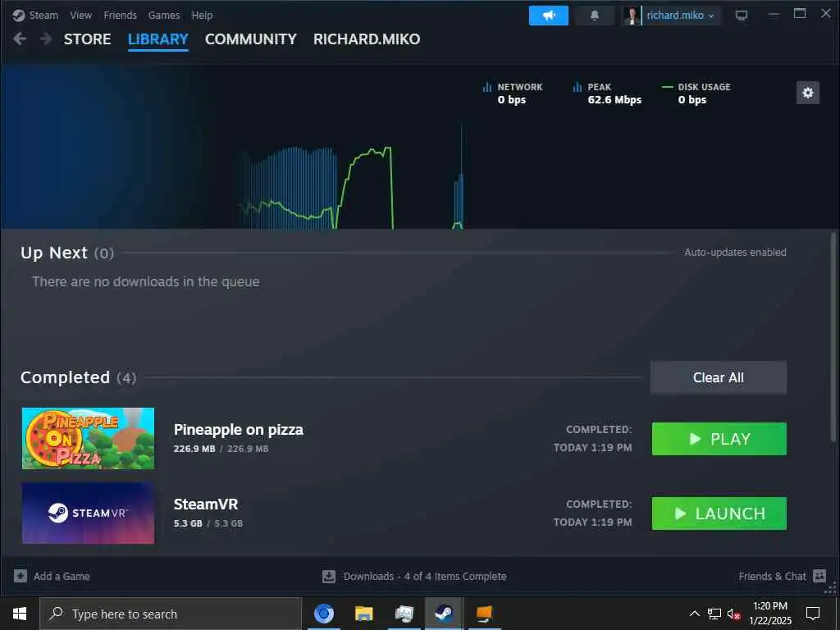Screen dimensions: 840x630
Task: Switch to Big Picture mode icon
Action: coord(742,16)
